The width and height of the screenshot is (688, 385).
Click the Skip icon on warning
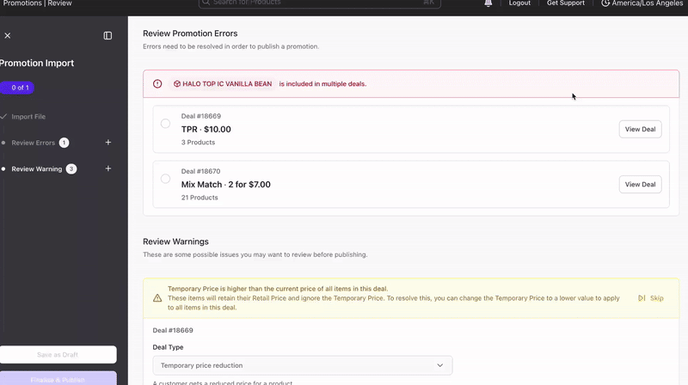pos(641,298)
